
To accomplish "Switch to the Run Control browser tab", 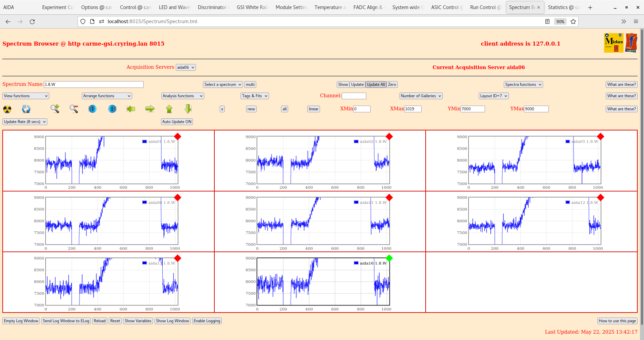I will click(485, 7).
